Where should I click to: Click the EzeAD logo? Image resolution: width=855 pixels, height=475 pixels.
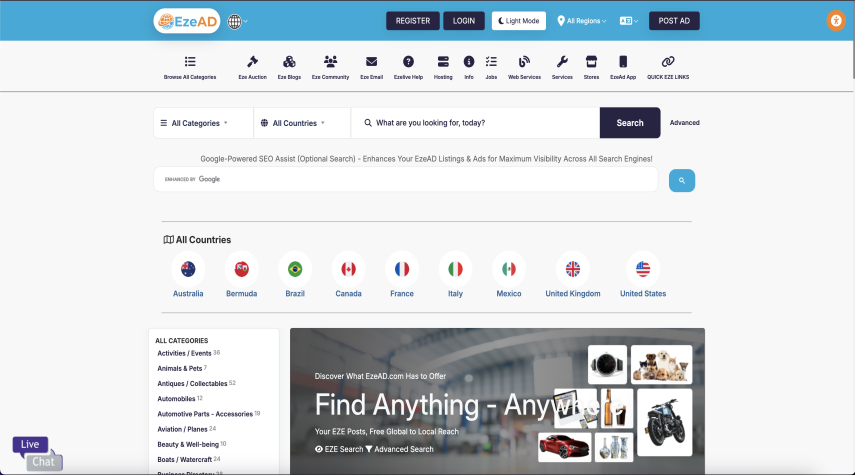click(x=187, y=21)
